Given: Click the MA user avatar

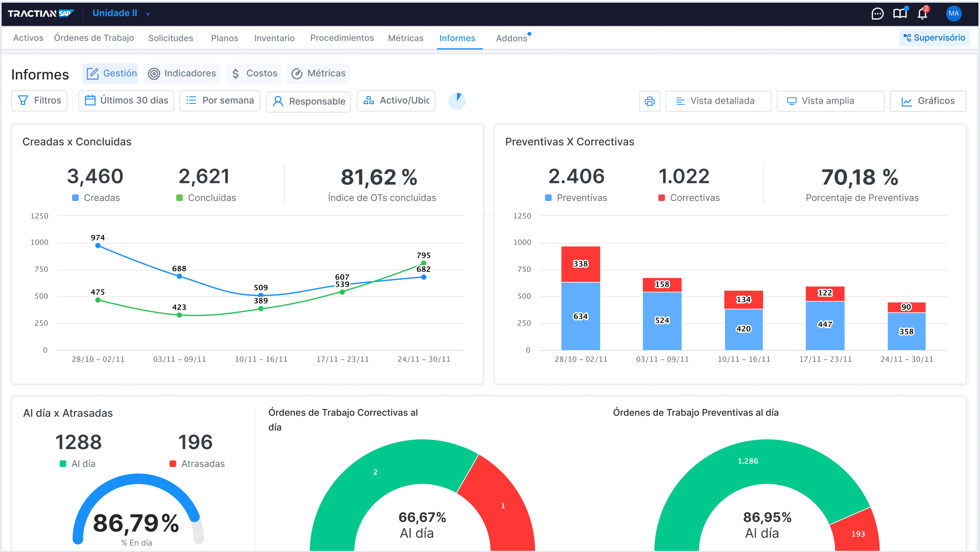Looking at the screenshot, I should 953,13.
